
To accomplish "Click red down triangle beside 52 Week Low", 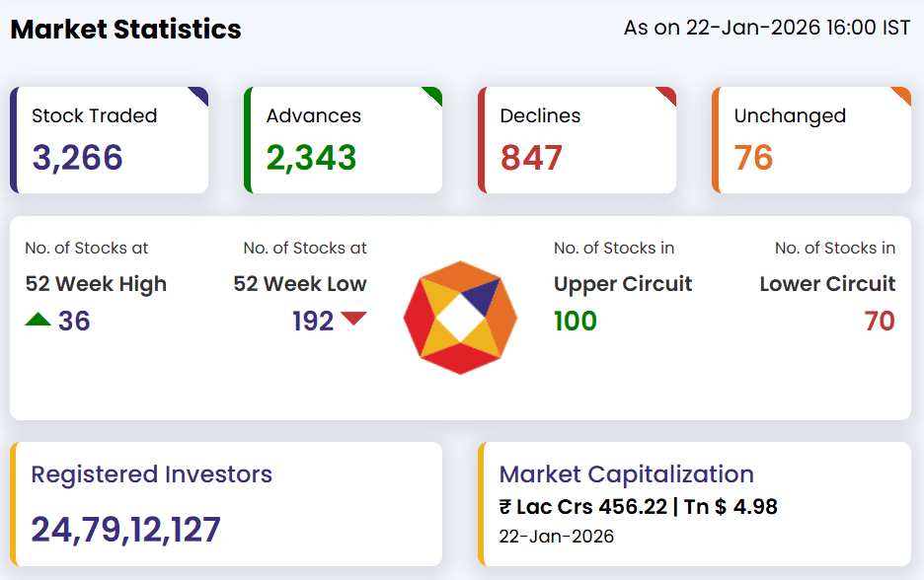I will (353, 319).
